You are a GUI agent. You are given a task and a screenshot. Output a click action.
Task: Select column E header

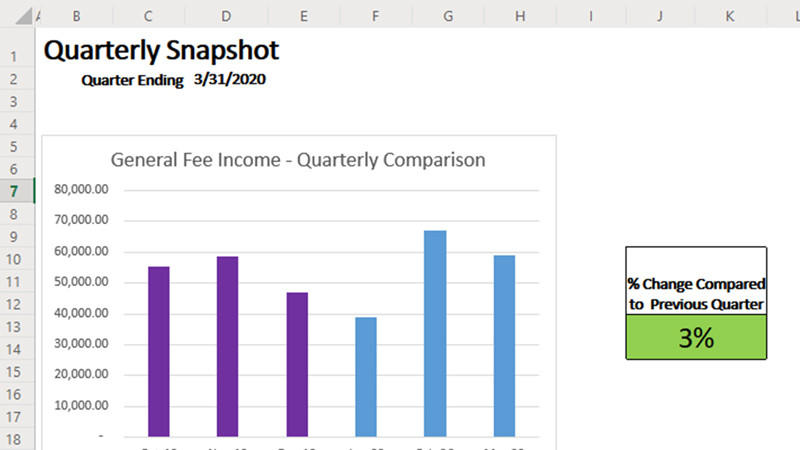304,16
